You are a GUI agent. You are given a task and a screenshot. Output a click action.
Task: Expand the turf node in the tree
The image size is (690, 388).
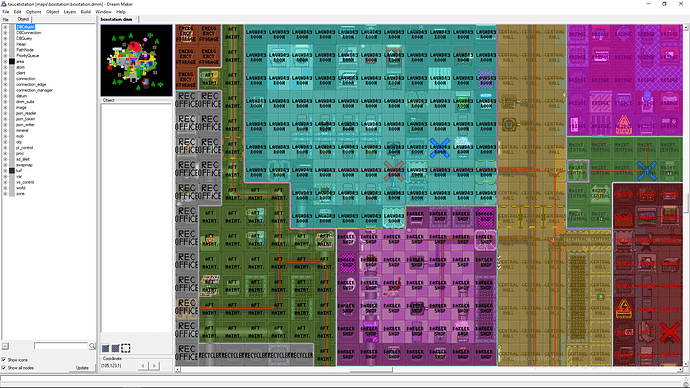[5, 171]
